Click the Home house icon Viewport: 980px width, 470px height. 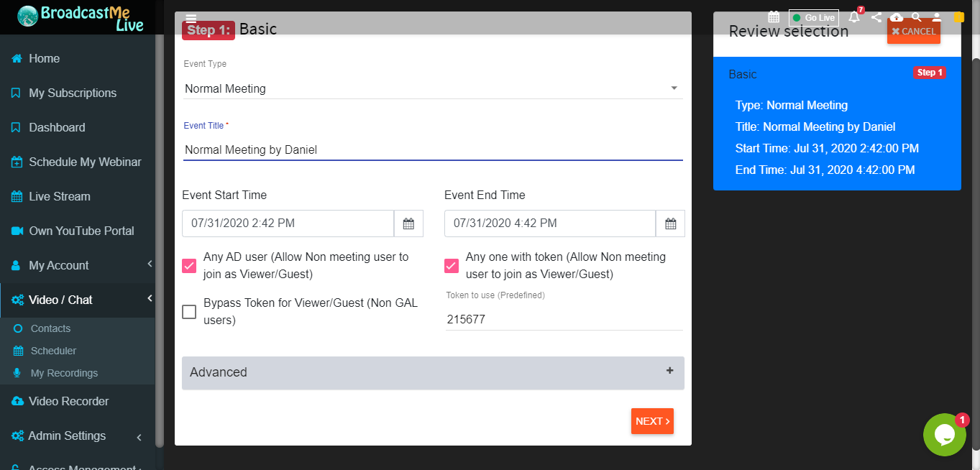(17, 58)
